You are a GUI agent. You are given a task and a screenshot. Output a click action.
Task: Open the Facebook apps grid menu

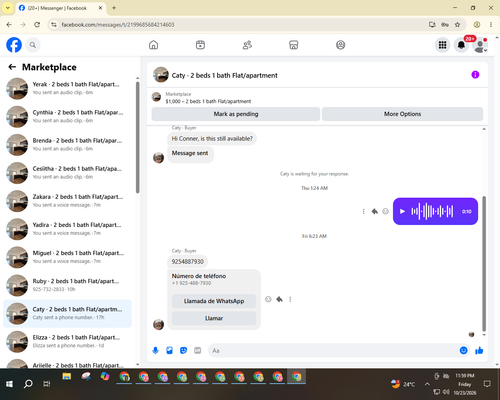pos(442,45)
